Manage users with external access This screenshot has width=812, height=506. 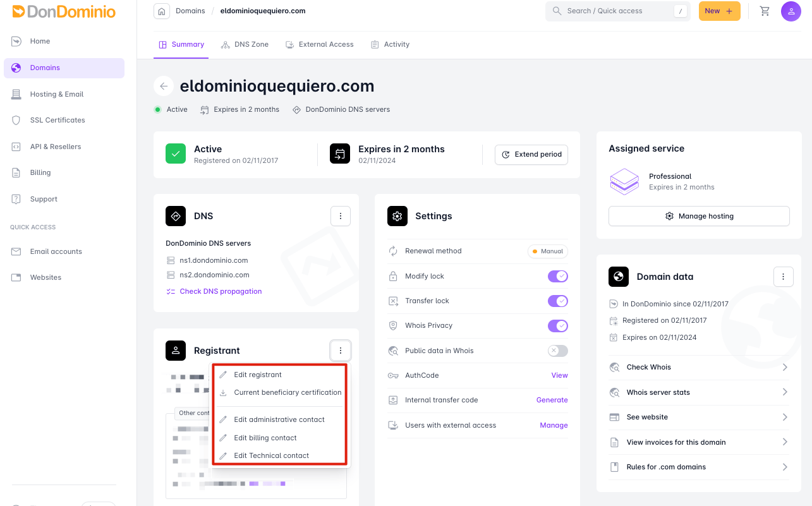[x=554, y=425]
